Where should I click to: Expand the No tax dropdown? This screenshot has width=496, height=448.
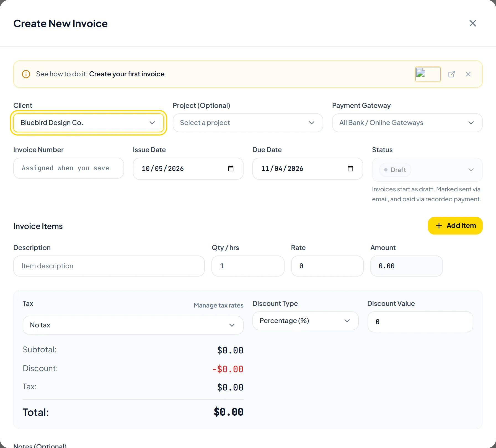tap(133, 325)
